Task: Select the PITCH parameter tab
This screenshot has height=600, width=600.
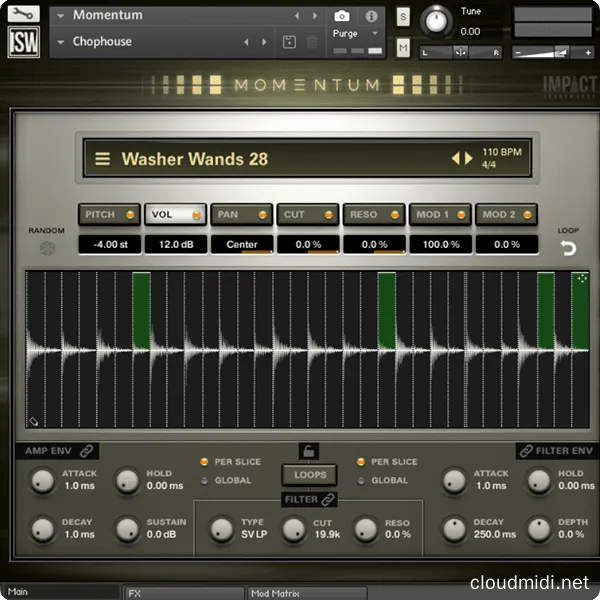Action: [109, 214]
